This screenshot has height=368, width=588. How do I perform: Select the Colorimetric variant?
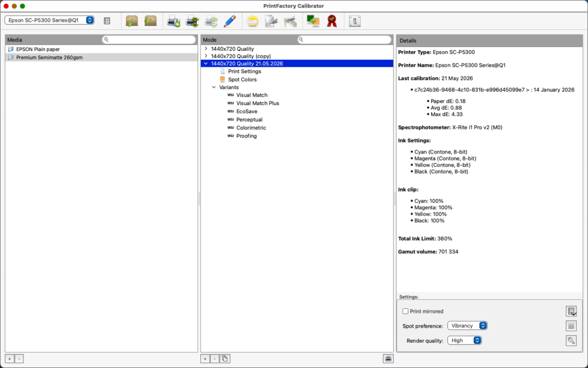coord(252,128)
